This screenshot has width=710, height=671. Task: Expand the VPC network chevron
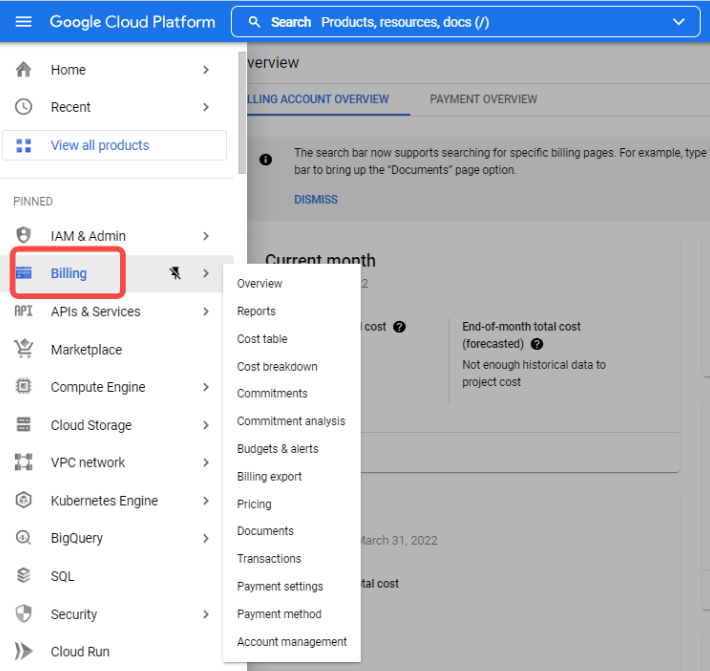click(206, 462)
